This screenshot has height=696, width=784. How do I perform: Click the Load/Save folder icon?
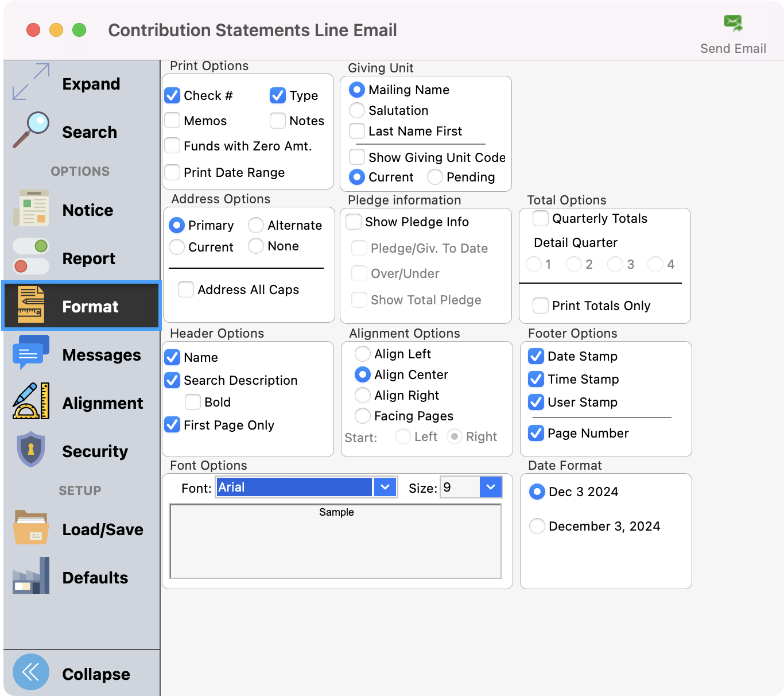[x=31, y=528]
